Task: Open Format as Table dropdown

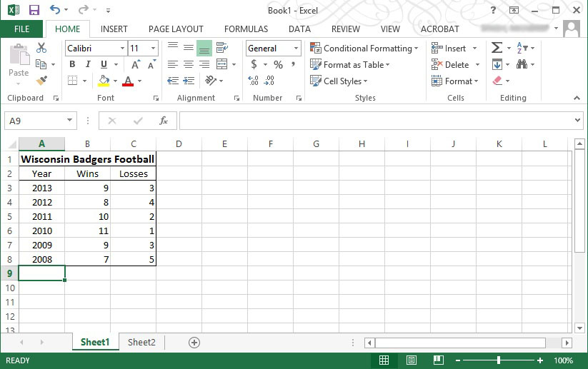Action: (350, 65)
